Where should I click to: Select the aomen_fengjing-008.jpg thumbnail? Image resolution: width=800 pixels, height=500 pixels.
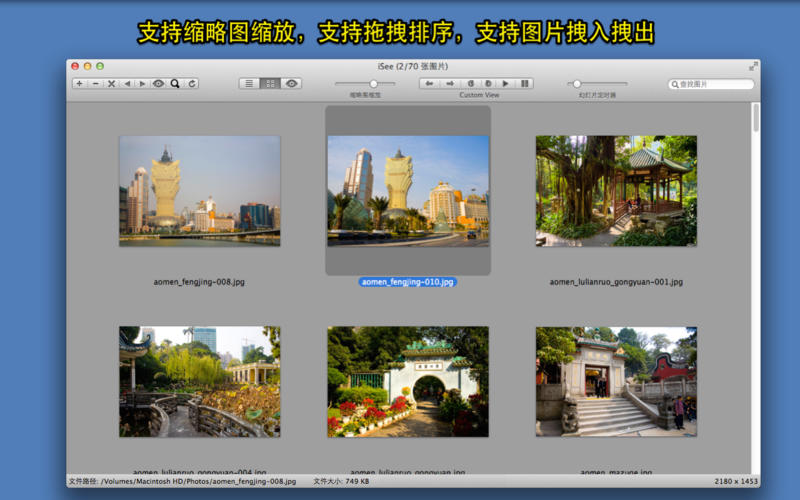199,191
